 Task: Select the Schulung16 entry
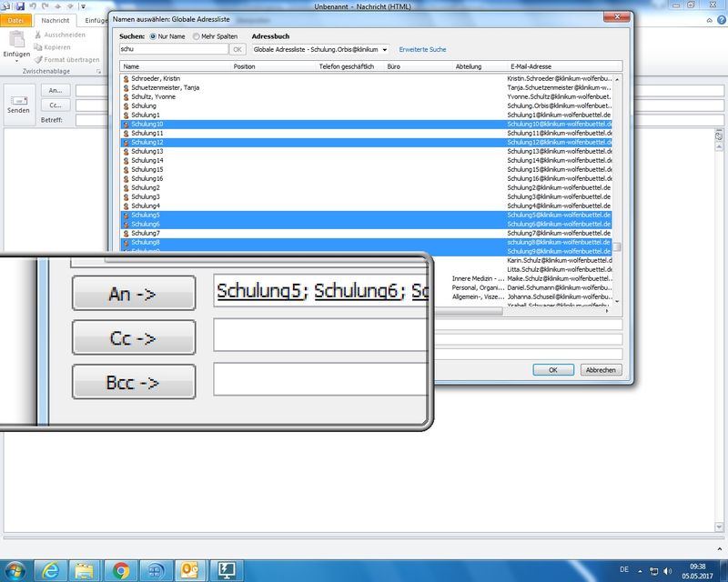click(x=366, y=178)
